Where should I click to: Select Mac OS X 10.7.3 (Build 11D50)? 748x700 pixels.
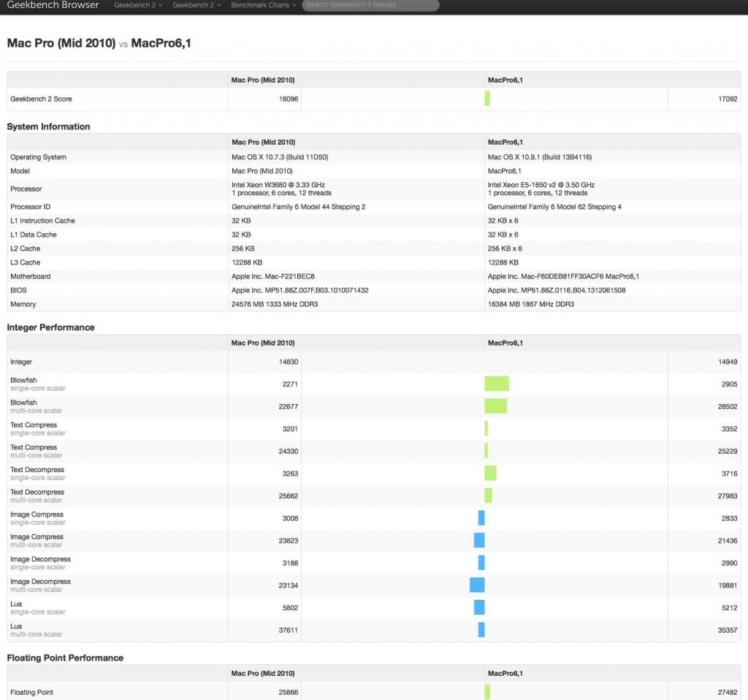[280, 157]
